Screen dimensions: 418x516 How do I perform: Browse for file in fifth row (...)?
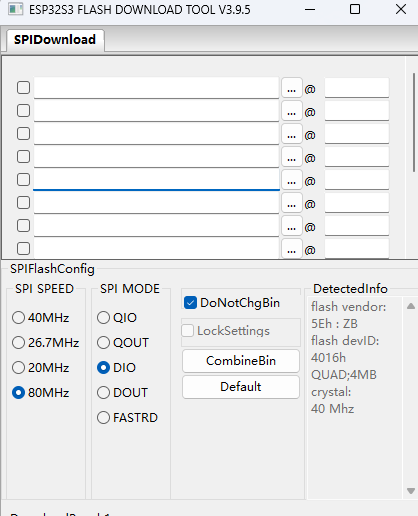pos(292,180)
